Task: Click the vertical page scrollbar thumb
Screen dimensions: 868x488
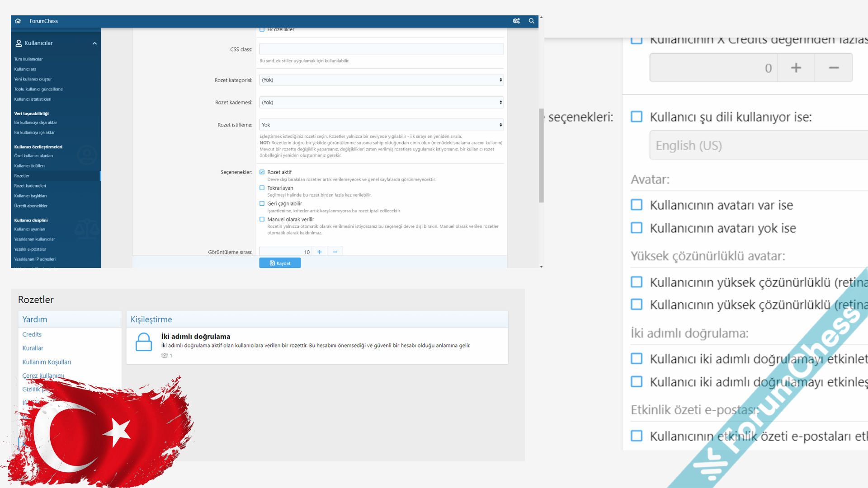Action: point(541,156)
